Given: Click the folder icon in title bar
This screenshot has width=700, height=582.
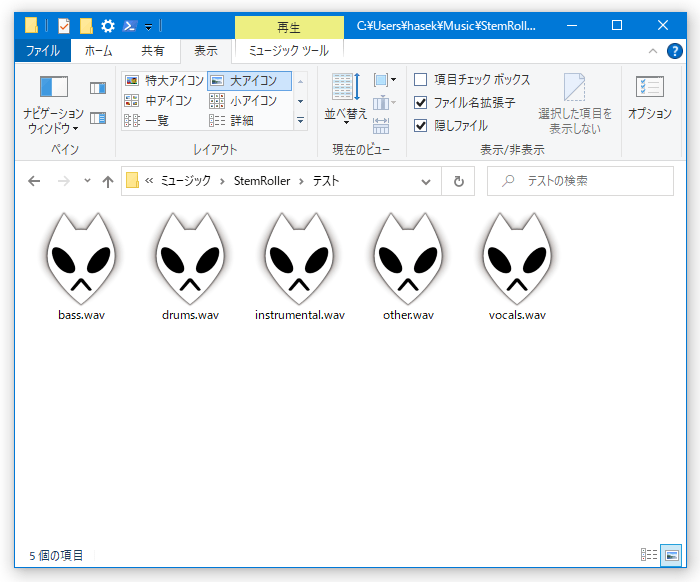Looking at the screenshot, I should [31, 25].
